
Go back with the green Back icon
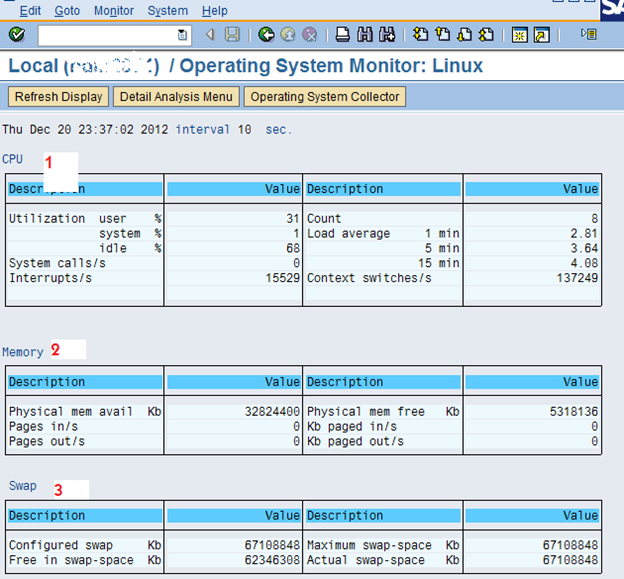click(x=266, y=35)
